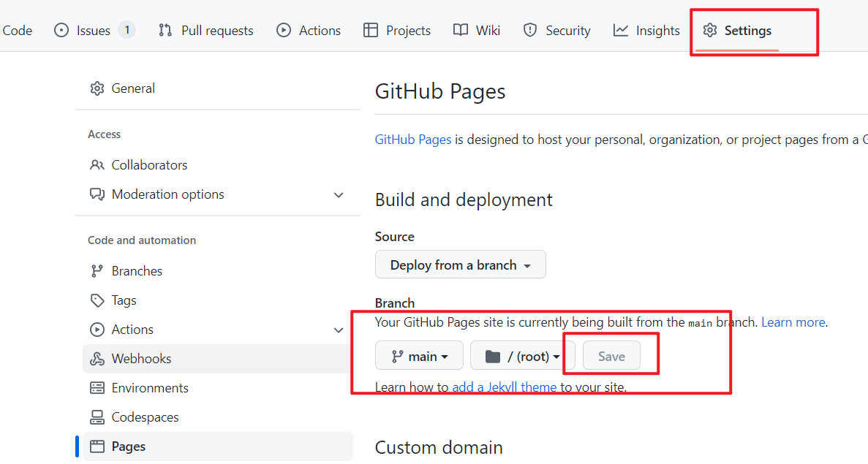Viewport: 868px width, 464px height.
Task: Expand the sidebar Actions chevron
Action: pos(339,330)
